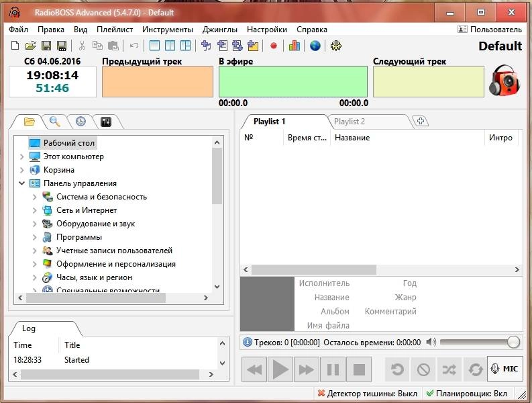Expand Оборудование и звук node
The height and width of the screenshot is (403, 532).
coord(35,224)
